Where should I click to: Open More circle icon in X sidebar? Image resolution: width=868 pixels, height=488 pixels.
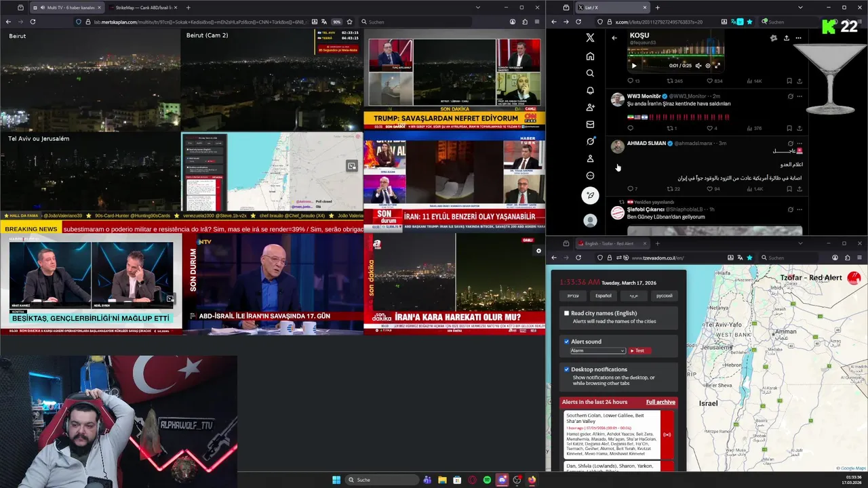tap(590, 176)
